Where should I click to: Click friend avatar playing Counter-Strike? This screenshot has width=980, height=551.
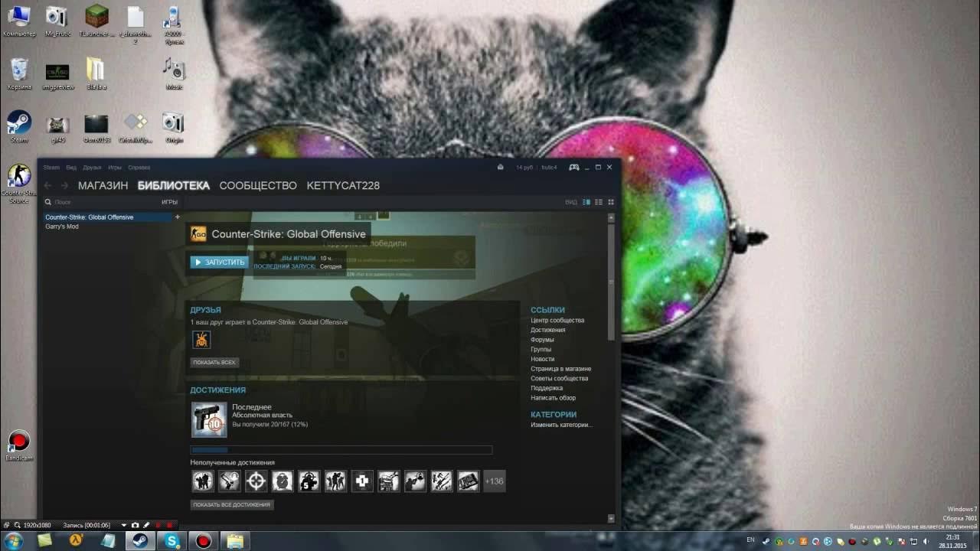201,339
